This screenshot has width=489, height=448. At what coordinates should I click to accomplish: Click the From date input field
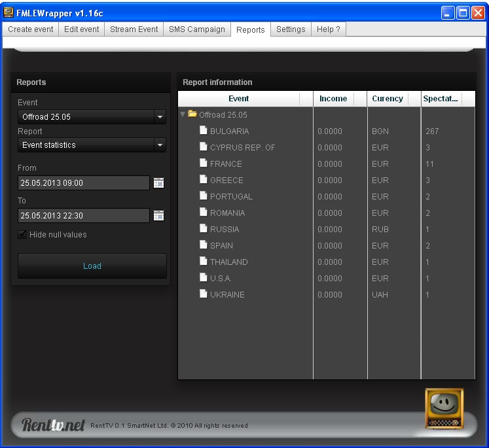[x=84, y=183]
